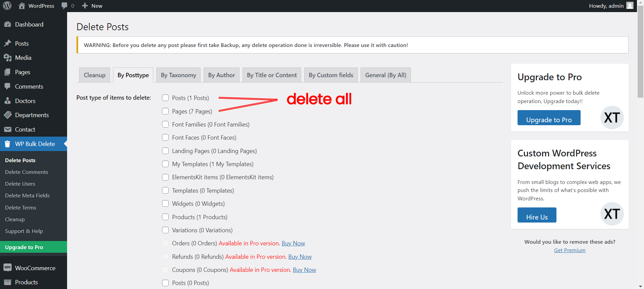
Task: Click the Media library icon
Action: click(x=7, y=58)
